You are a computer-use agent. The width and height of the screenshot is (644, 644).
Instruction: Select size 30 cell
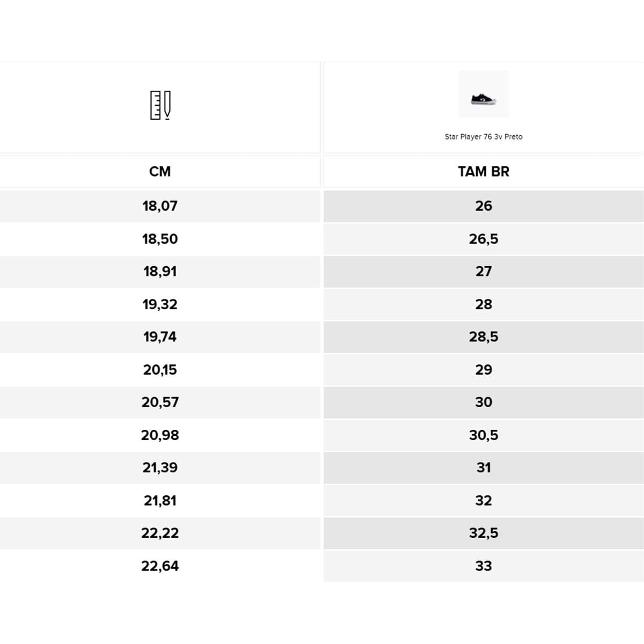pos(484,402)
